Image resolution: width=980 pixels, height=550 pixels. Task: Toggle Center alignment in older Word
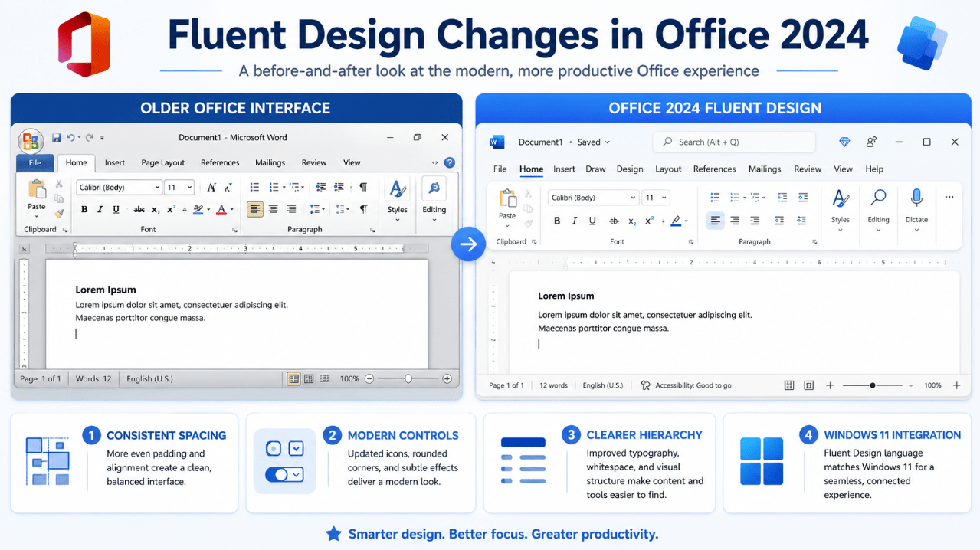click(273, 209)
